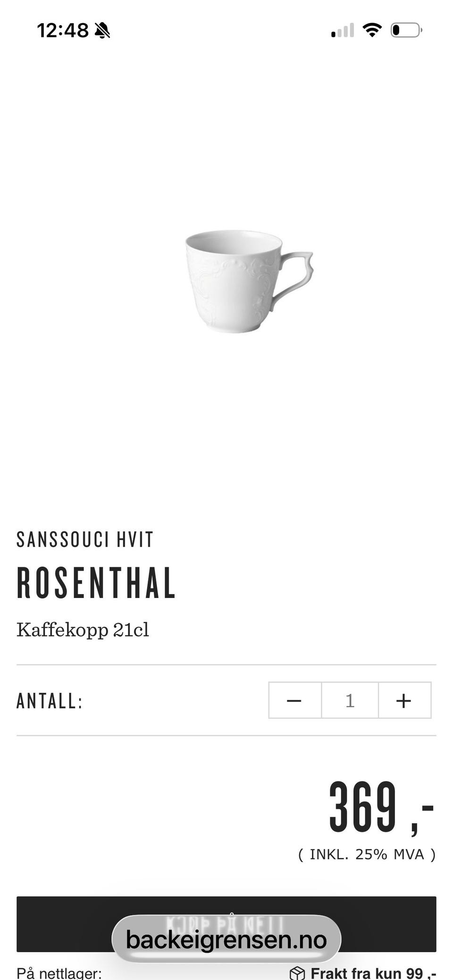Tap the INKL. 25% MVA note
Screen dimensions: 453x980
click(367, 854)
